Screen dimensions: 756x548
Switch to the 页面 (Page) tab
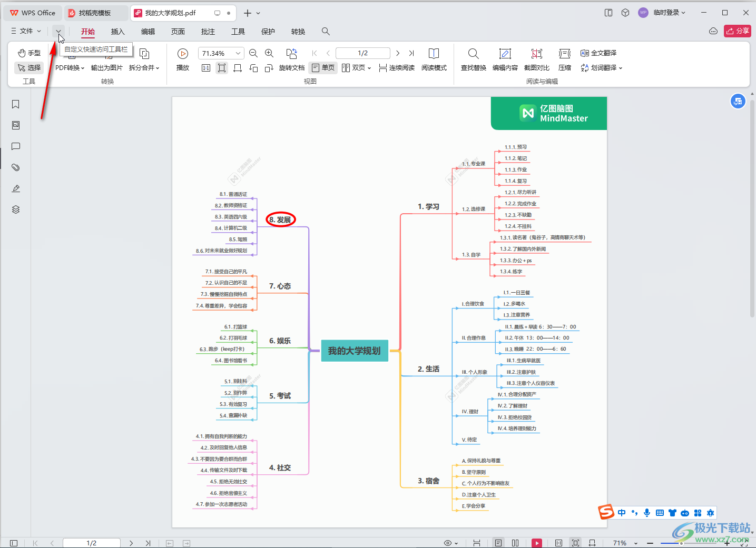[x=178, y=32]
